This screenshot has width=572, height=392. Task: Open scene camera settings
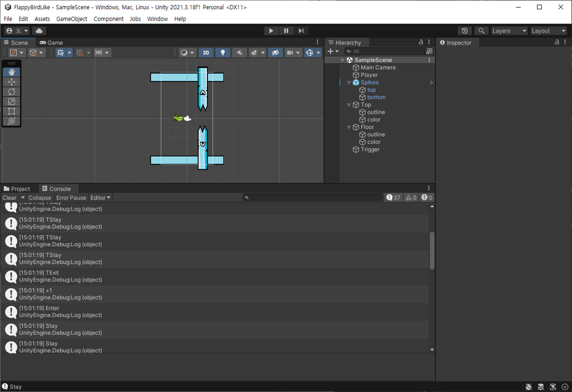click(293, 52)
